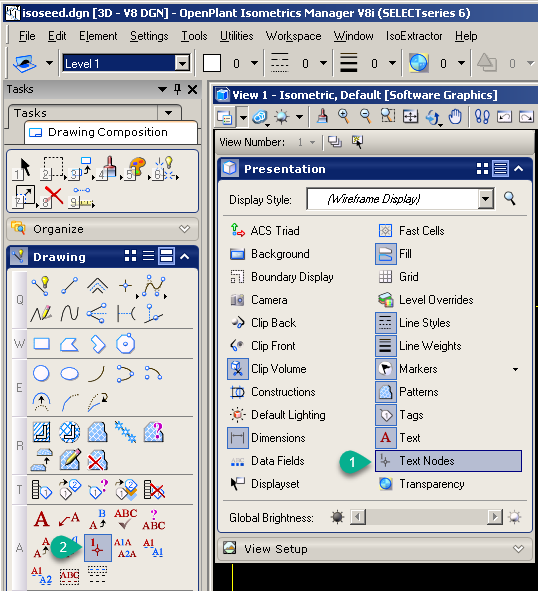
Task: Open the Settings menu
Action: (149, 36)
